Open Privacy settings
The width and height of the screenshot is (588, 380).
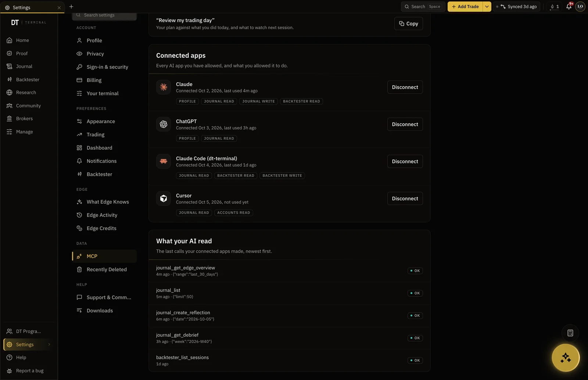(104, 54)
